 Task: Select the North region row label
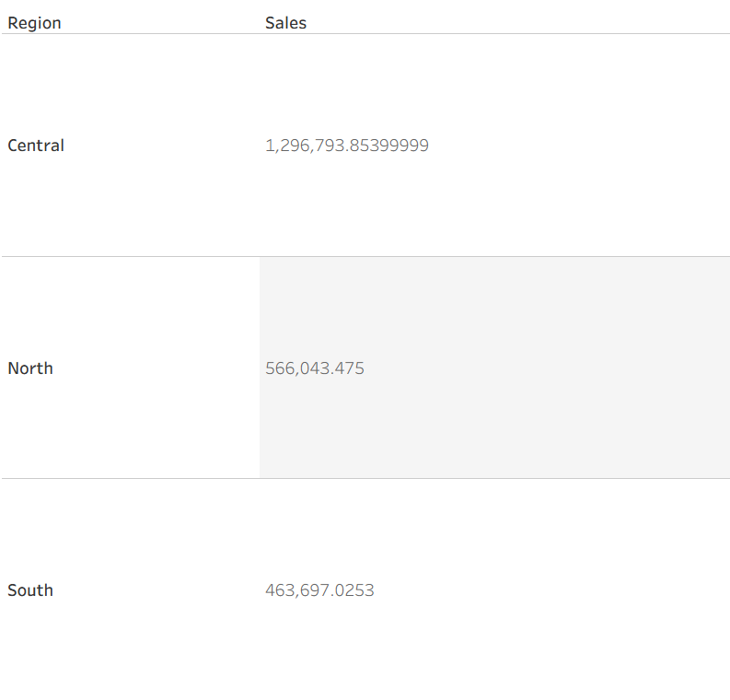30,368
